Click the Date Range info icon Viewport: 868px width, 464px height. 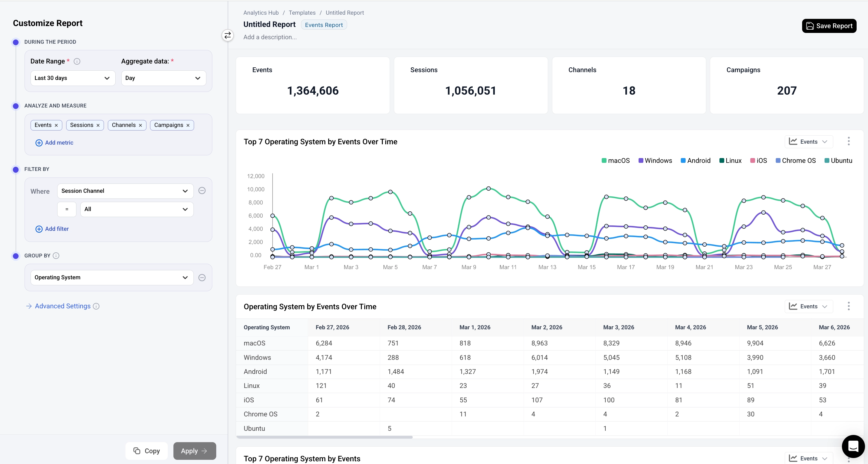77,61
